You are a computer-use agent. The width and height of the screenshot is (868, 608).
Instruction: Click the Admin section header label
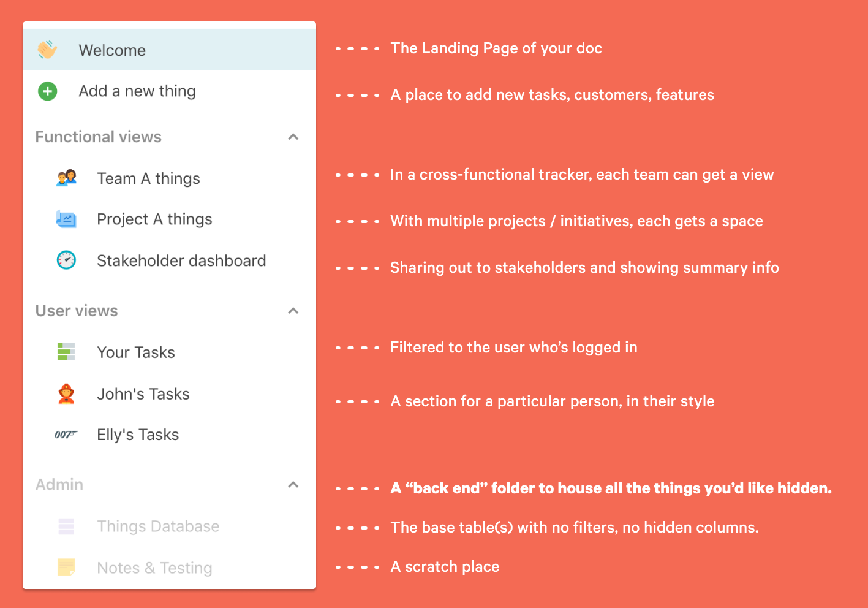(x=59, y=485)
